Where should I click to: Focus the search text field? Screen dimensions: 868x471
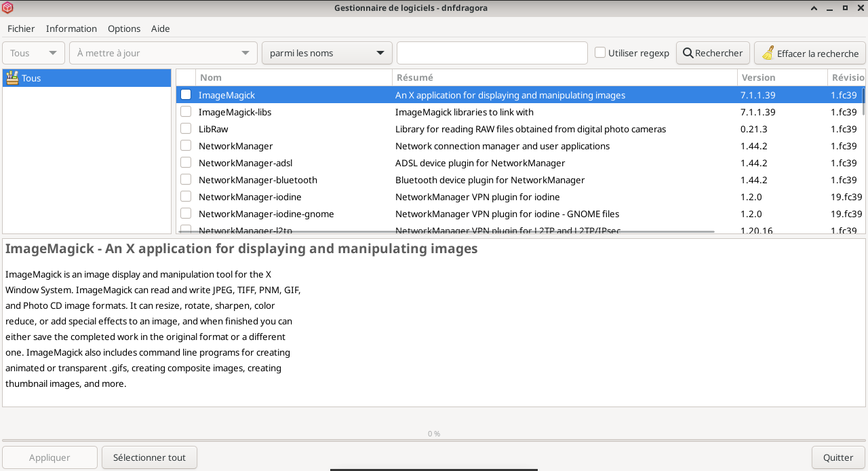[x=492, y=53]
